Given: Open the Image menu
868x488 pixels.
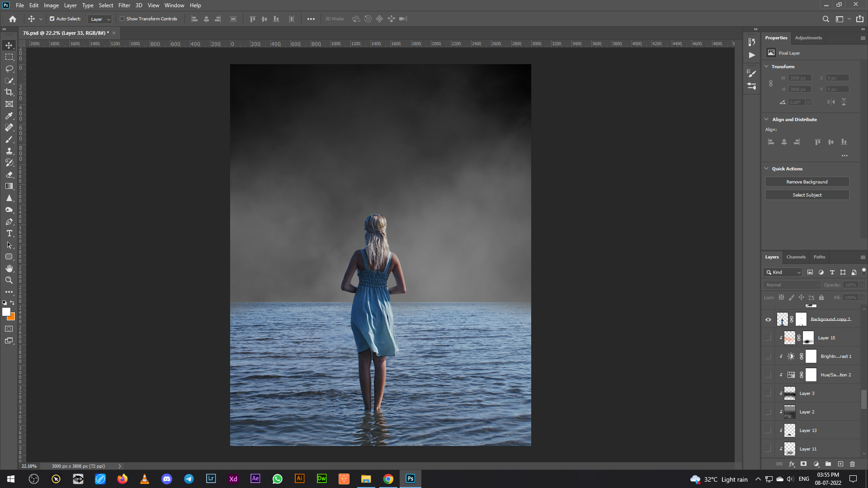Looking at the screenshot, I should (51, 5).
